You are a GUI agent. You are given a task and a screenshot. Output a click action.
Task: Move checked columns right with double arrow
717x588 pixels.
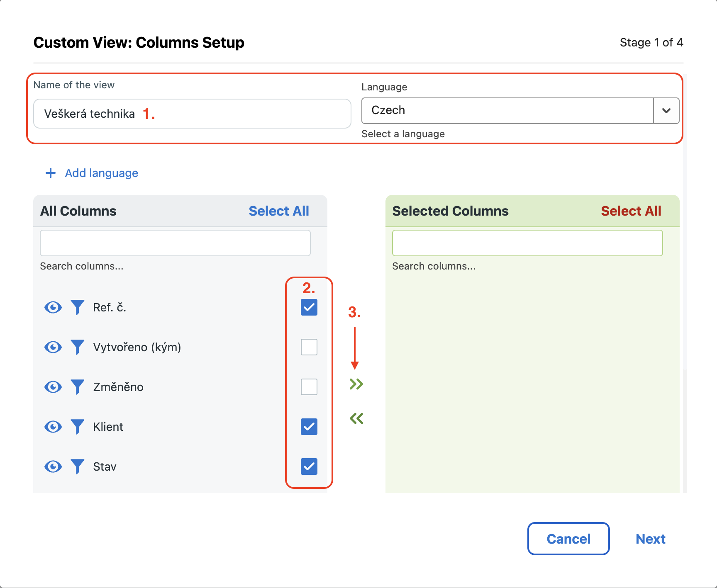pyautogui.click(x=356, y=384)
